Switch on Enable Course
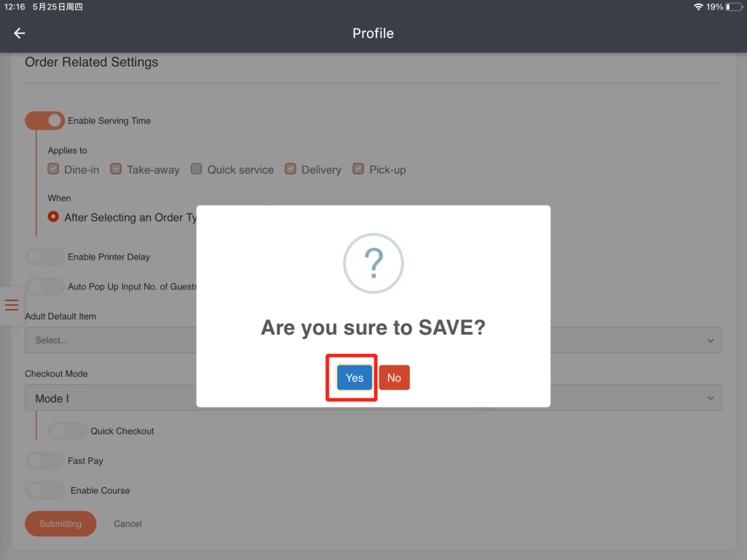This screenshot has height=560, width=747. (x=45, y=491)
